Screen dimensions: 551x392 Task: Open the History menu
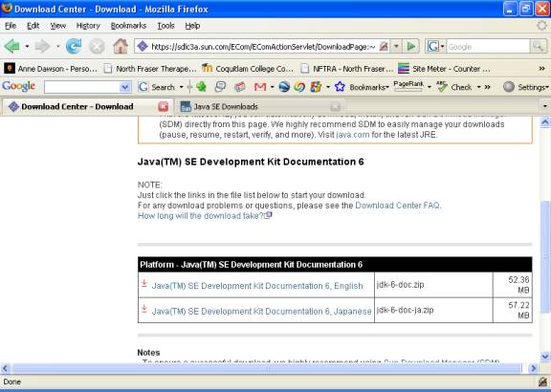click(x=88, y=26)
